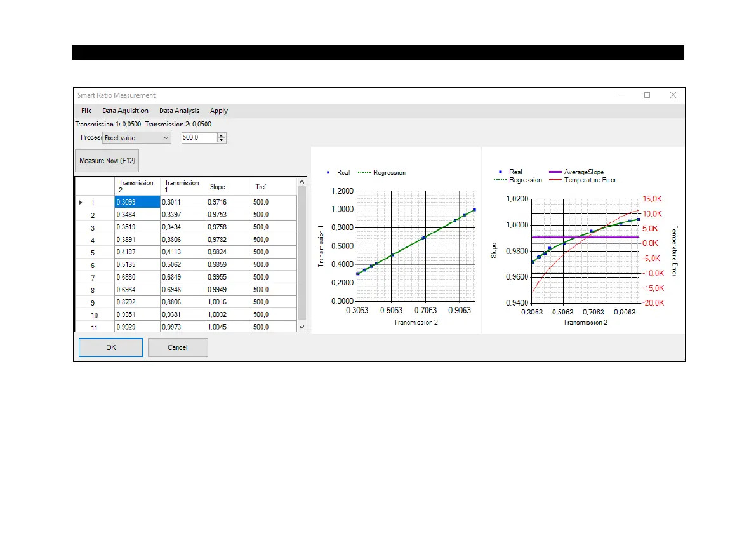Select cell 0,8792 in row 9

[x=137, y=302]
